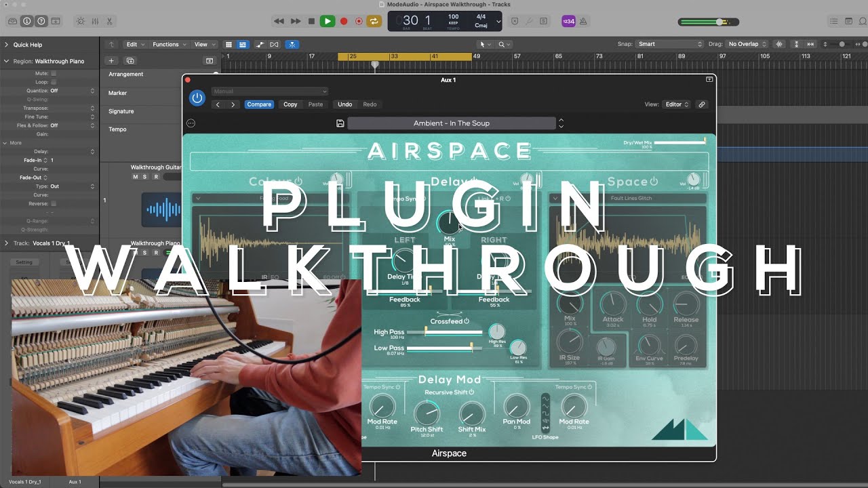Image resolution: width=868 pixels, height=488 pixels.
Task: Click the Add Track plus button
Action: tap(112, 60)
